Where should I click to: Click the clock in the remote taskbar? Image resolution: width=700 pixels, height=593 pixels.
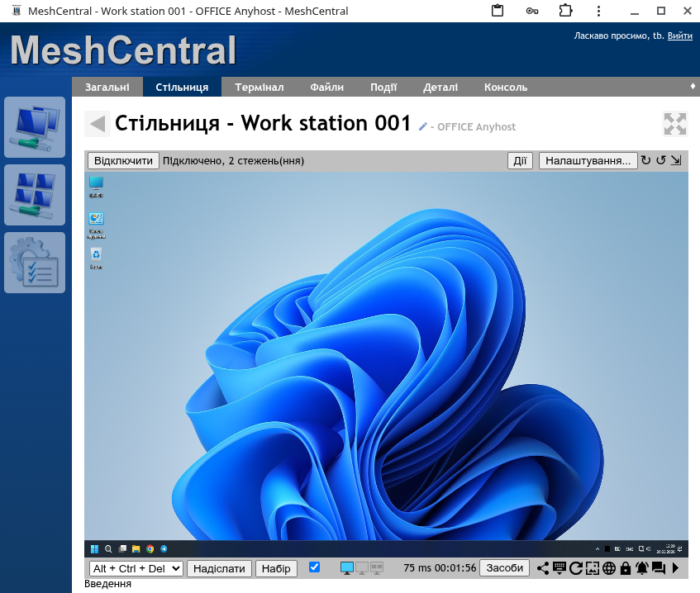[x=665, y=549]
